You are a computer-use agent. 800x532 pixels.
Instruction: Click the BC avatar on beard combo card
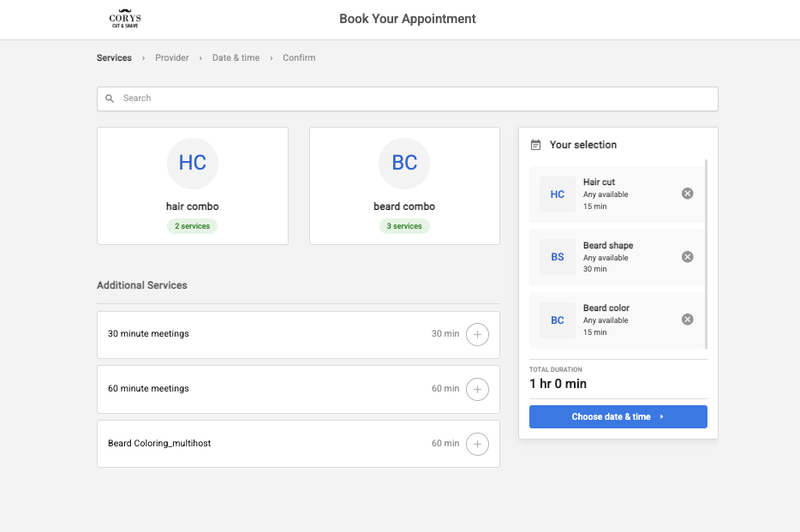pyautogui.click(x=404, y=164)
